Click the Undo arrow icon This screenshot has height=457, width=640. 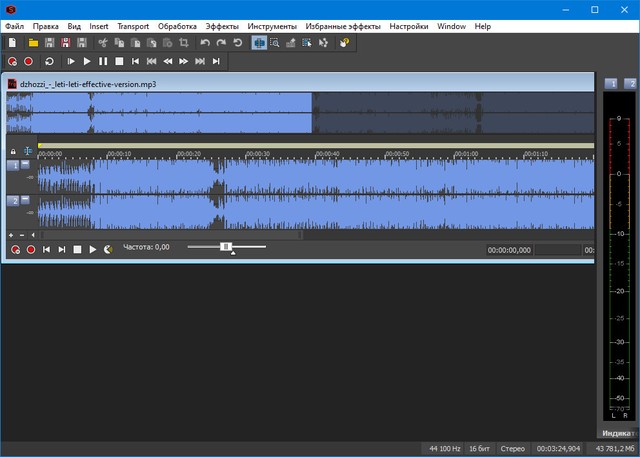[x=205, y=43]
